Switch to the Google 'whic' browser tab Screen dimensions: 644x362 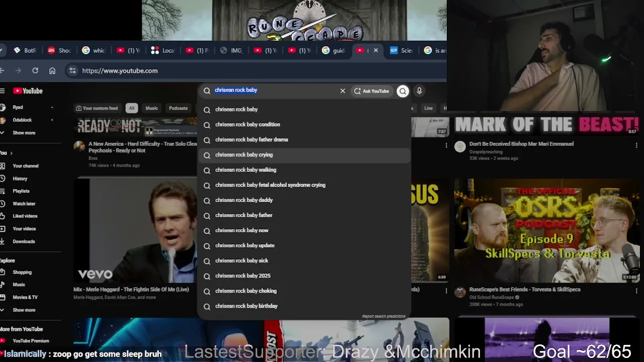pos(94,50)
